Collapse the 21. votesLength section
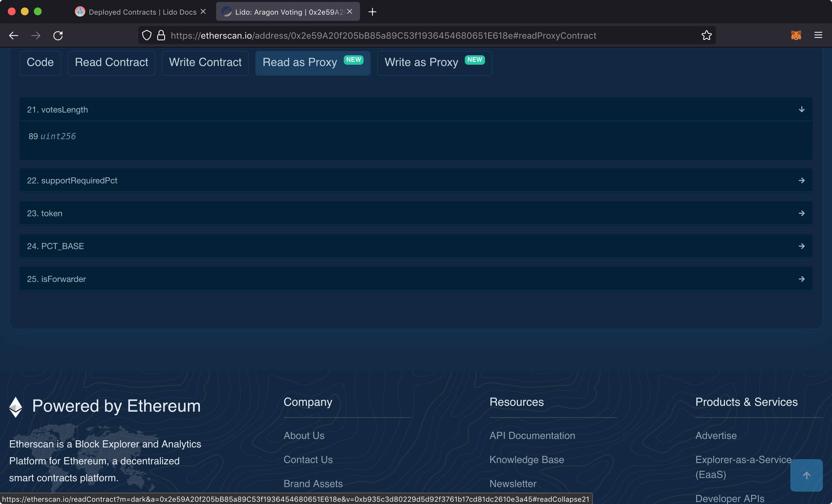Image resolution: width=832 pixels, height=504 pixels. tap(801, 109)
